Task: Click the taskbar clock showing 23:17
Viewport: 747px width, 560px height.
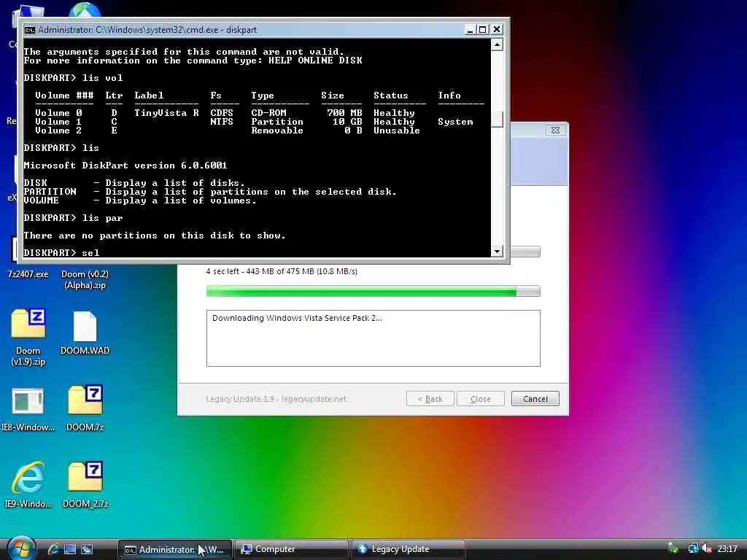Action: pyautogui.click(x=727, y=548)
